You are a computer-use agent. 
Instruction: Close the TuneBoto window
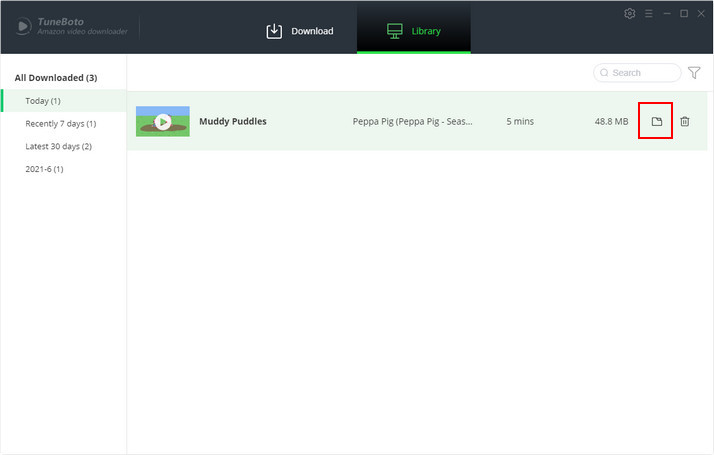point(701,14)
